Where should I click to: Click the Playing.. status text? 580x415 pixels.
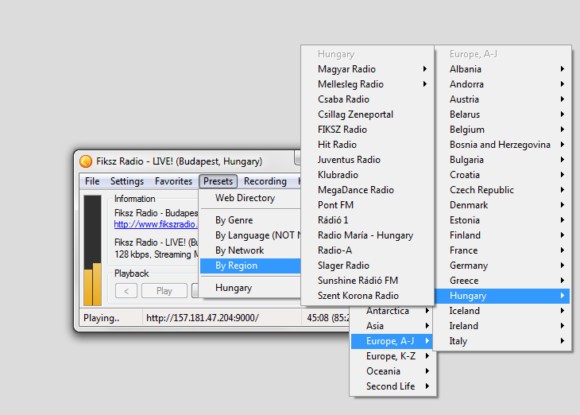coord(101,318)
